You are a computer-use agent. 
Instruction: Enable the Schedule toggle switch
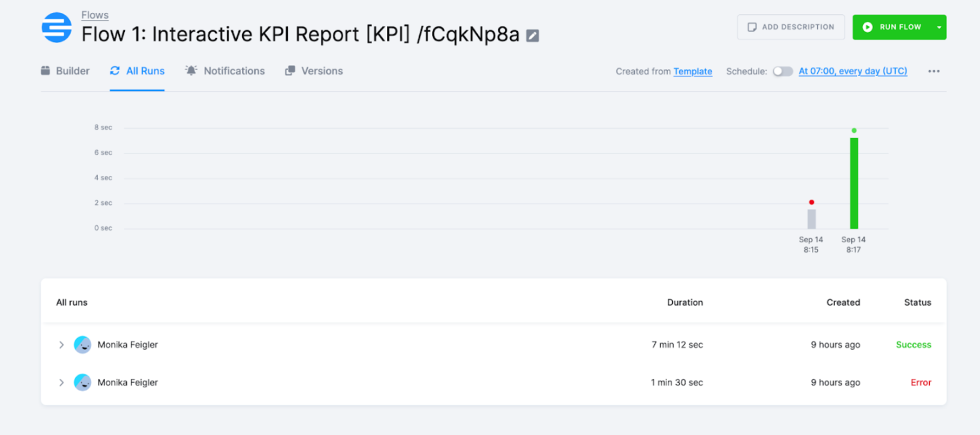click(x=783, y=72)
